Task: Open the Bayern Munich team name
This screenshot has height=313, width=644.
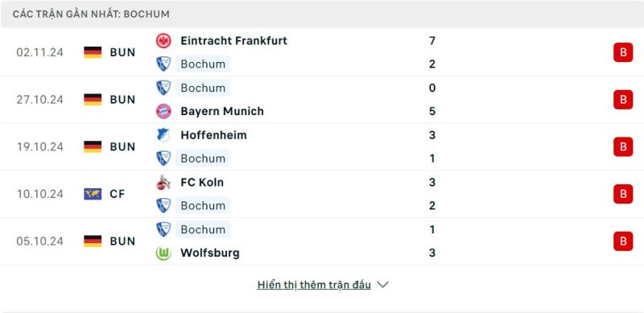Action: (x=222, y=111)
